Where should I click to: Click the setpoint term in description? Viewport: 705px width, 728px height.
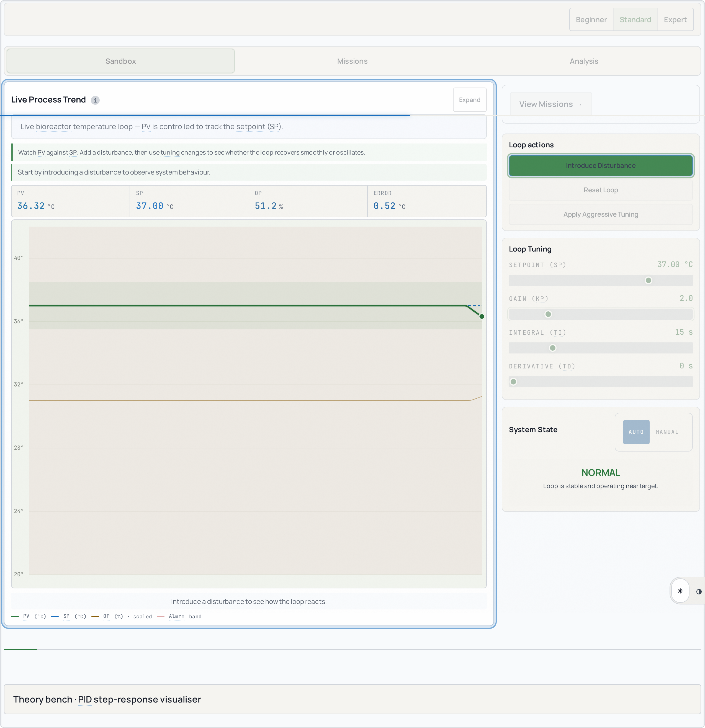coord(251,127)
